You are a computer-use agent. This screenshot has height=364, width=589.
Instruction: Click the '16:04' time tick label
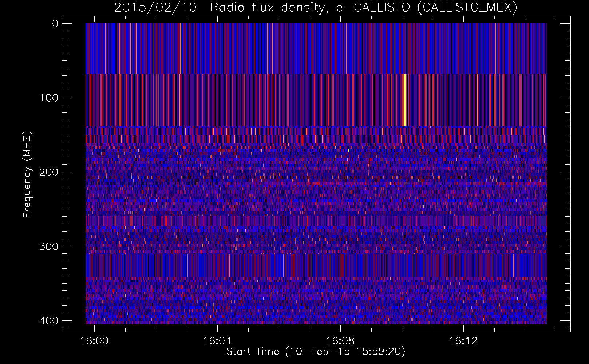click(217, 341)
